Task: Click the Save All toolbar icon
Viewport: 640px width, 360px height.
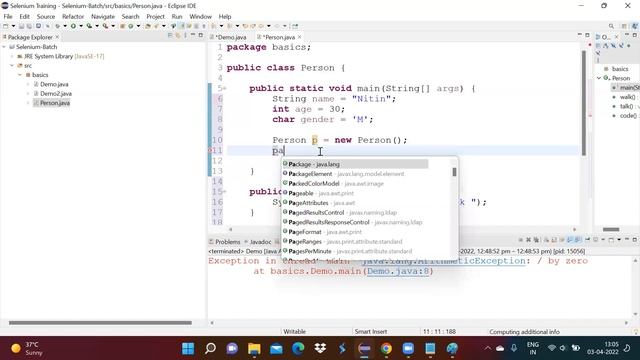Action: (29, 26)
